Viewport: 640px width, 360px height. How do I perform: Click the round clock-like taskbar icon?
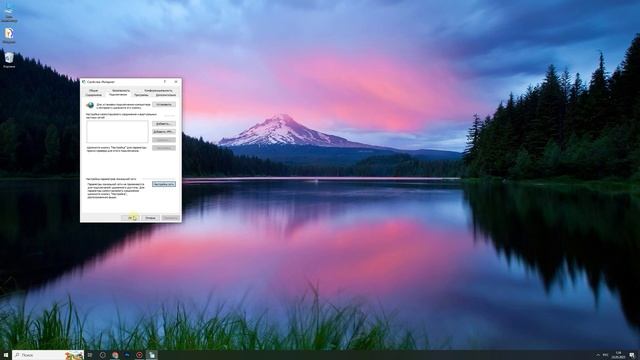coord(102,355)
